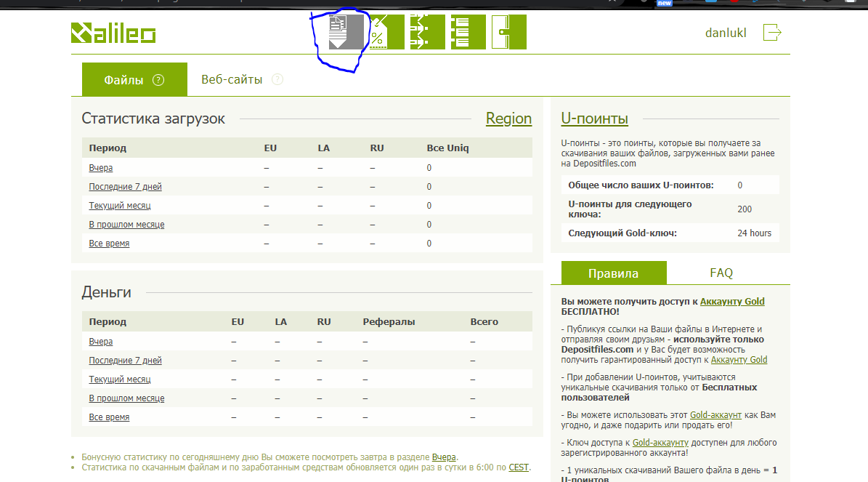Open В прошлом месяце in the Деньги table
Screen dimensions: 868x482
tap(127, 398)
